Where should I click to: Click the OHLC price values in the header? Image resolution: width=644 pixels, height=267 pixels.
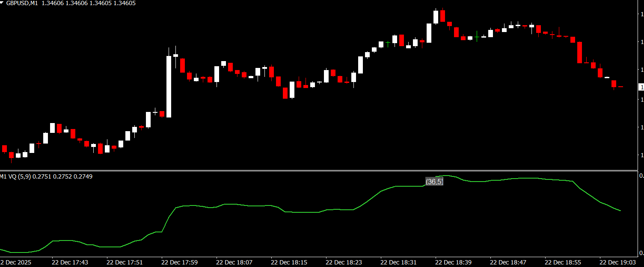coord(89,3)
